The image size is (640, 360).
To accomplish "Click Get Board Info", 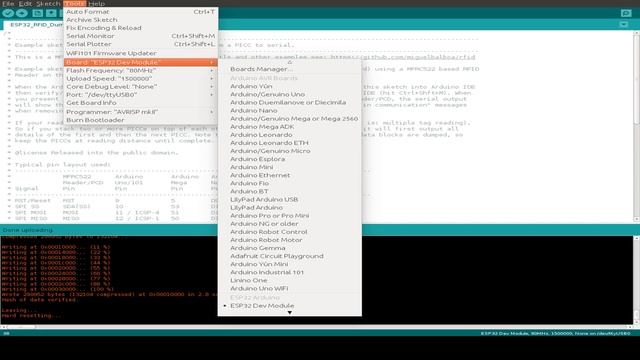I will (140, 103).
